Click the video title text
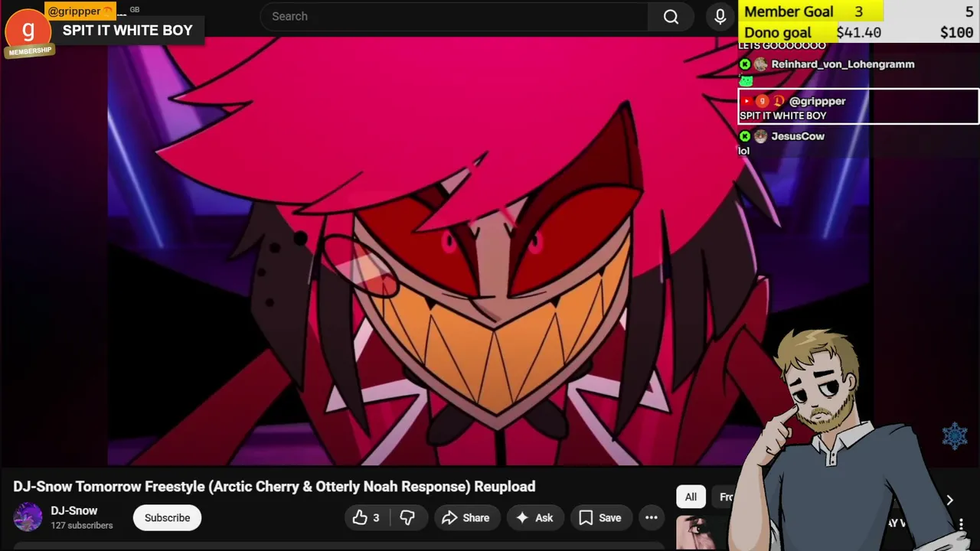The image size is (980, 551). coord(274,487)
